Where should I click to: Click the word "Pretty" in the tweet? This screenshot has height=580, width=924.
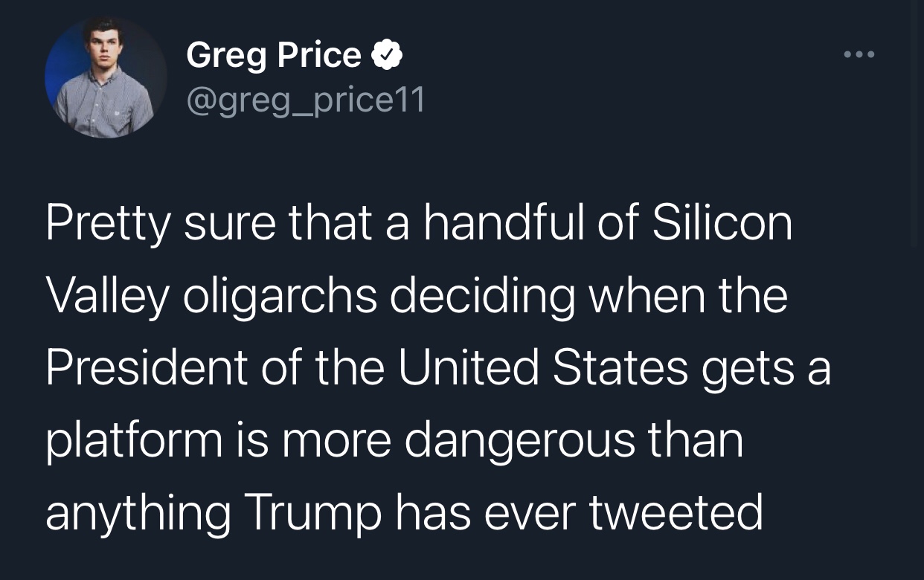[x=106, y=224]
